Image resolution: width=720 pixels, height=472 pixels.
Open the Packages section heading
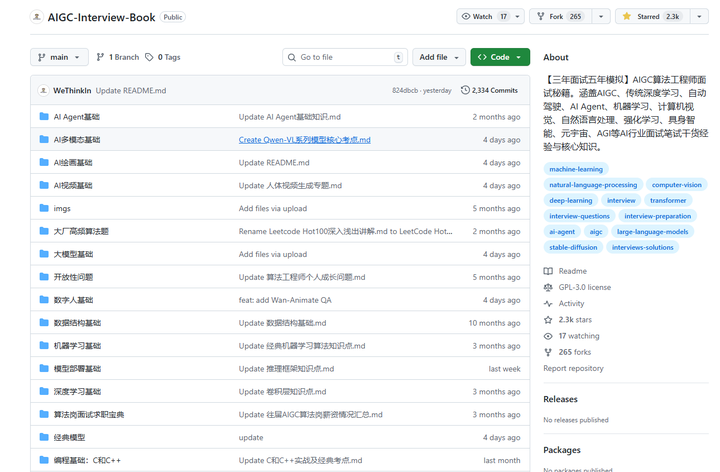[562, 450]
